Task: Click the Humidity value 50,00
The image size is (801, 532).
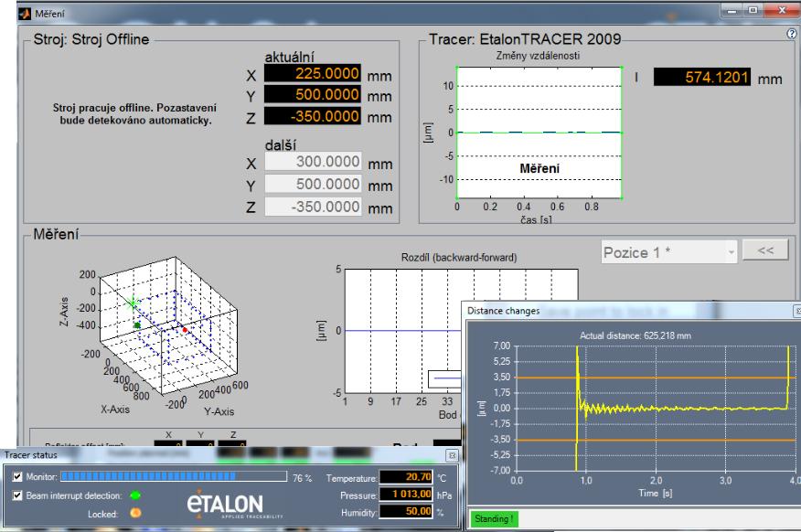Action: (406, 511)
